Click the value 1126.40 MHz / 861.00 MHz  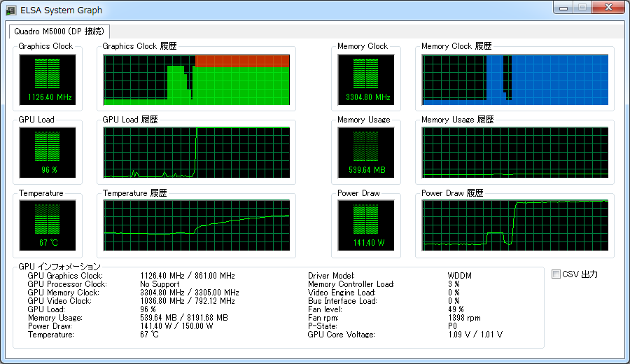pyautogui.click(x=188, y=276)
